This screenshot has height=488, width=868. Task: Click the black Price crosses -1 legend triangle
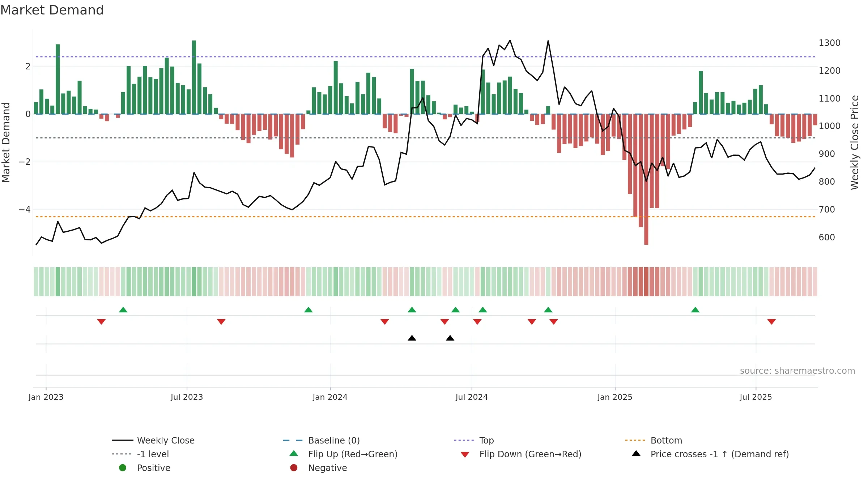tap(636, 453)
